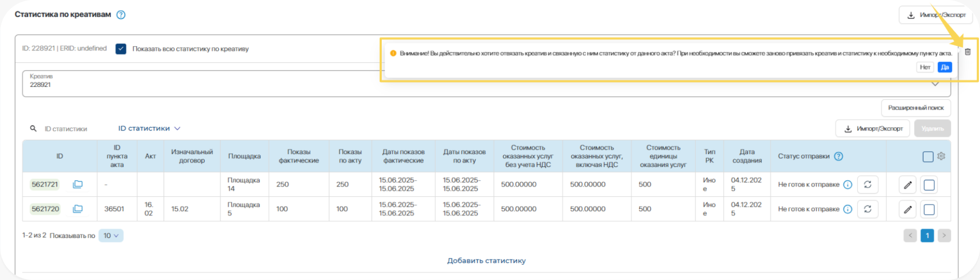This screenshot has width=980, height=280.
Task: Open Расширенный поиск
Action: 916,108
